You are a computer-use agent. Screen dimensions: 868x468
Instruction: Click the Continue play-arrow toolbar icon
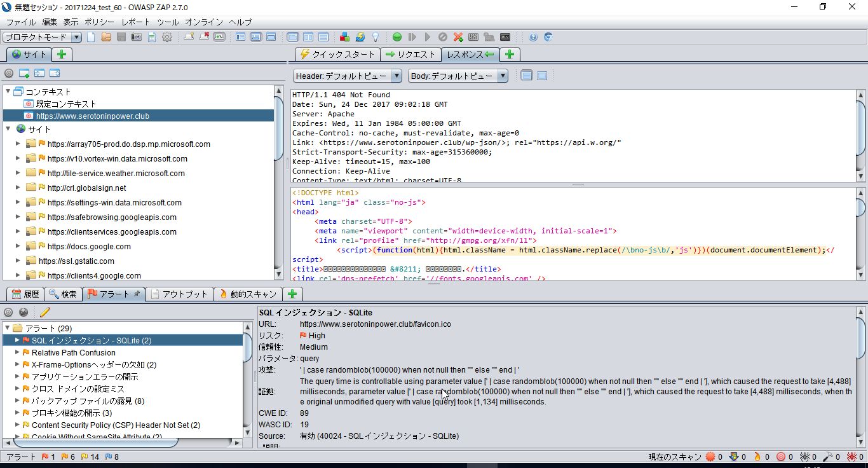pos(428,37)
